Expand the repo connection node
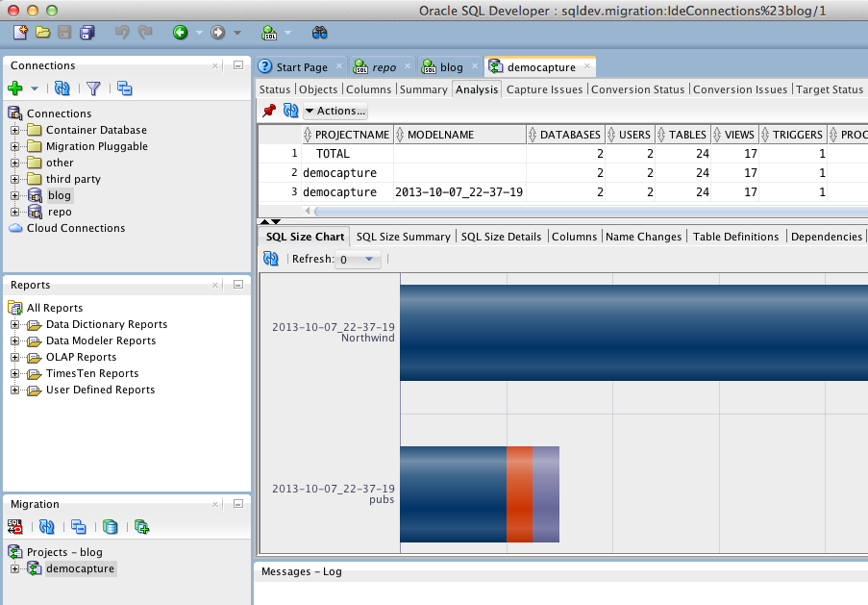The width and height of the screenshot is (868, 605). [15, 213]
